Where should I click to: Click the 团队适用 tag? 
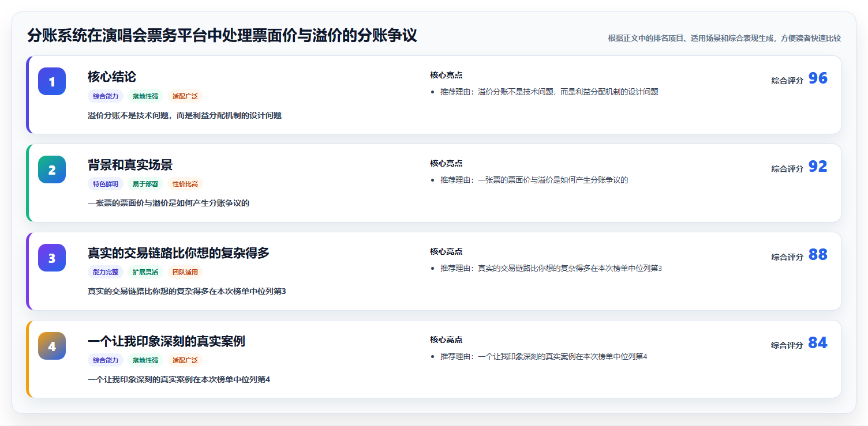click(185, 273)
